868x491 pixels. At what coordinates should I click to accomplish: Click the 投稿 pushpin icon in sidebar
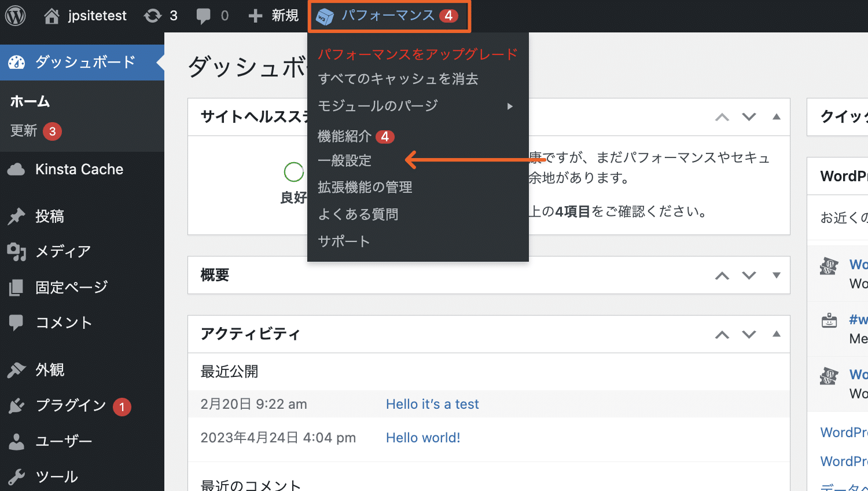[16, 216]
